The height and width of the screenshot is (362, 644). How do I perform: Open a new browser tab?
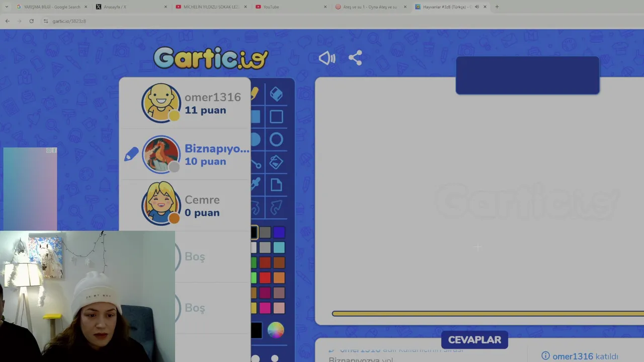[x=497, y=7]
